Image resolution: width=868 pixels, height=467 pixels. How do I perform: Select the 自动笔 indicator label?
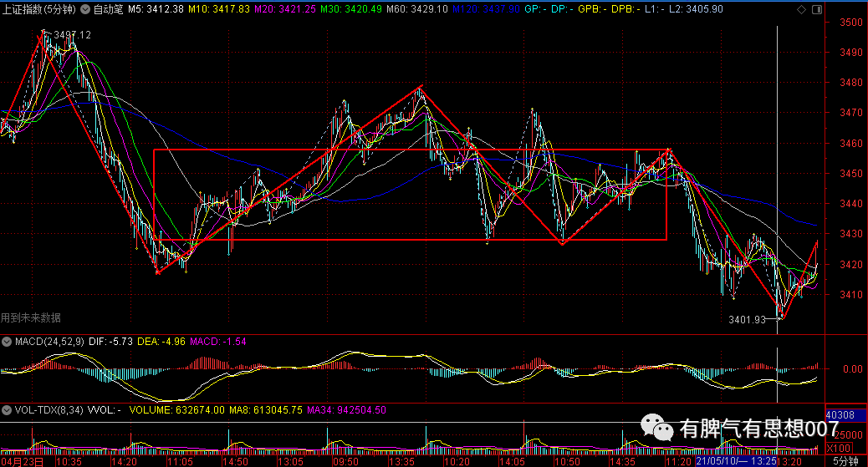tap(108, 9)
